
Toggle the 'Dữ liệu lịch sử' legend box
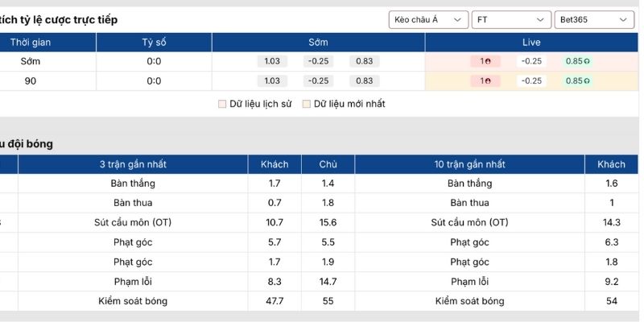(x=222, y=104)
